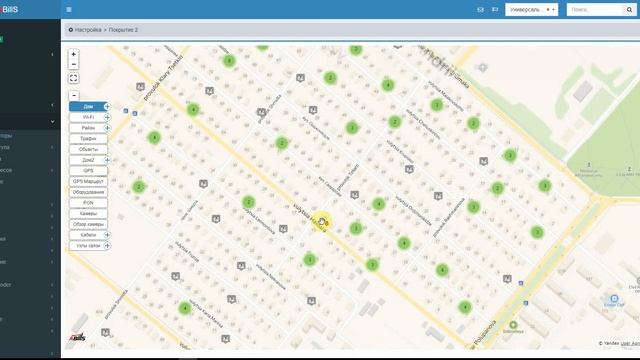Click the plus icon beside Кабели layer

coord(107,235)
